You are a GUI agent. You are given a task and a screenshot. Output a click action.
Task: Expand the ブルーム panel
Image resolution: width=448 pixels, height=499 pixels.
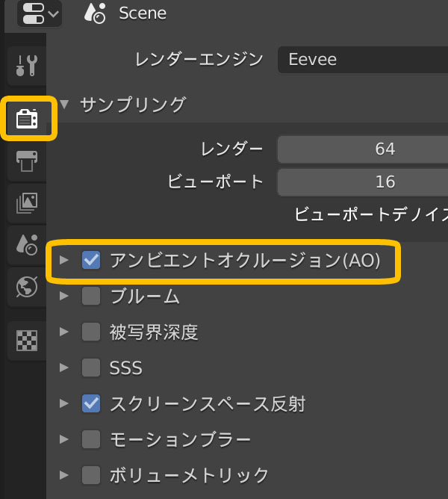click(x=64, y=296)
